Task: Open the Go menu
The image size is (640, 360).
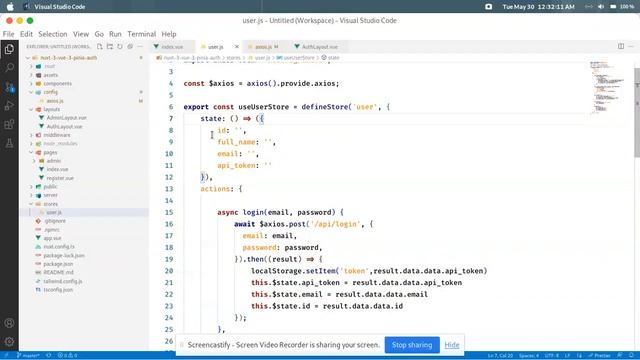Action: (x=99, y=34)
